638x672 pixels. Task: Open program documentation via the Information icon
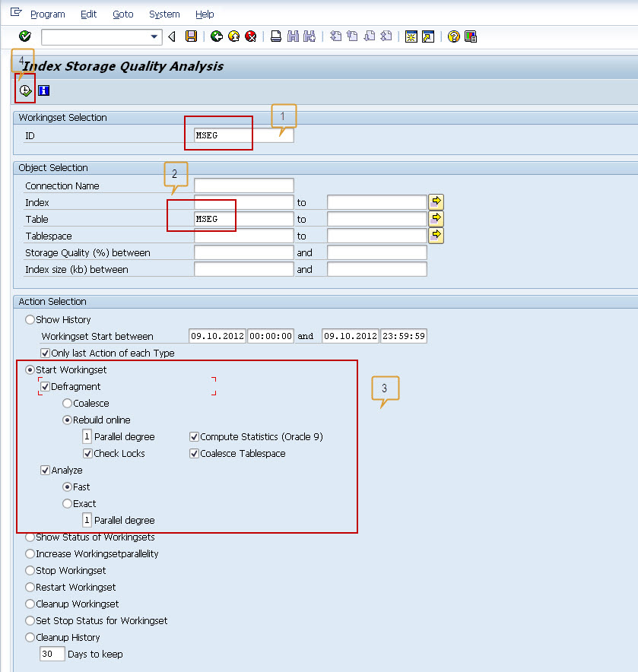[43, 90]
